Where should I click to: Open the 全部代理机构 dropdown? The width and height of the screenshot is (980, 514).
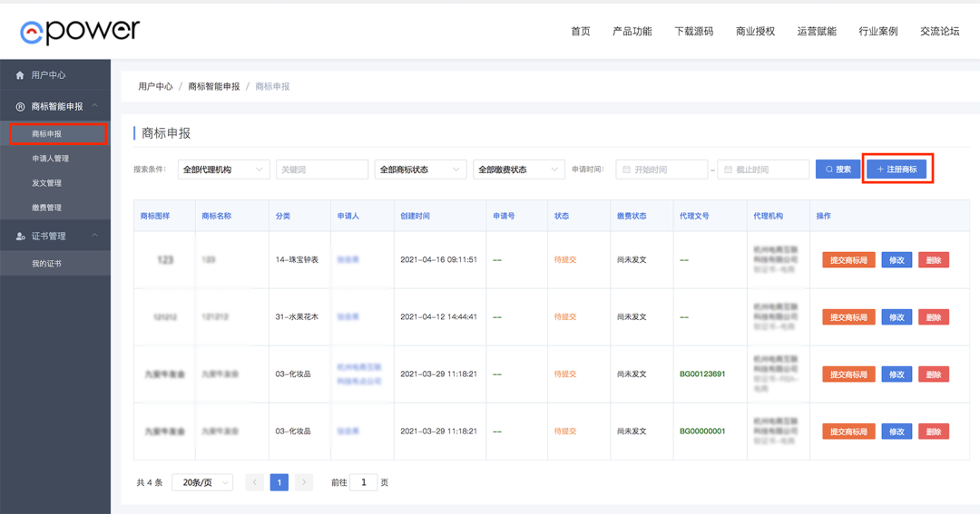224,170
